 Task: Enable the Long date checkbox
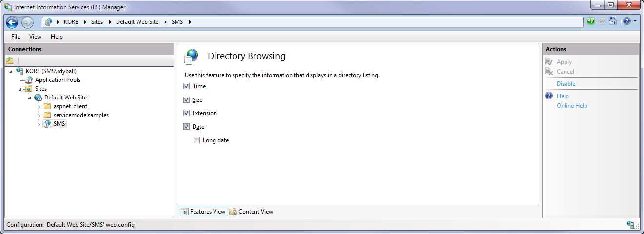click(x=197, y=140)
